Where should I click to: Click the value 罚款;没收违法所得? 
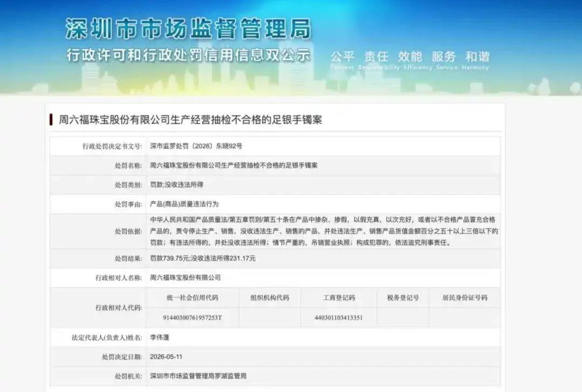tap(177, 185)
